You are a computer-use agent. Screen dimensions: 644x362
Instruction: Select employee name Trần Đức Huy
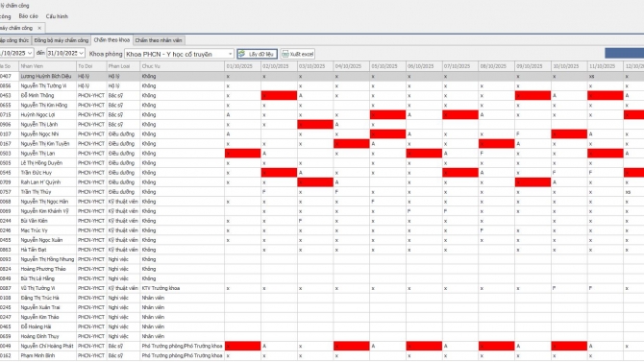click(37, 173)
